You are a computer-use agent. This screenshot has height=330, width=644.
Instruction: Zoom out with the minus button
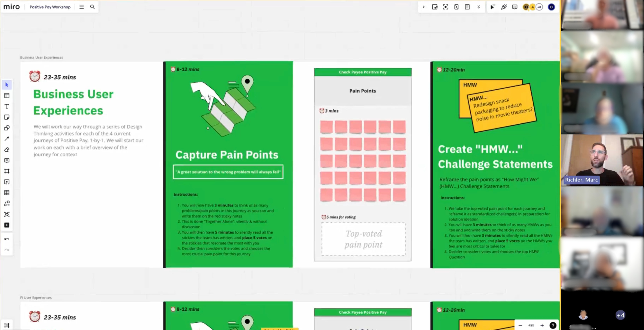coord(520,325)
